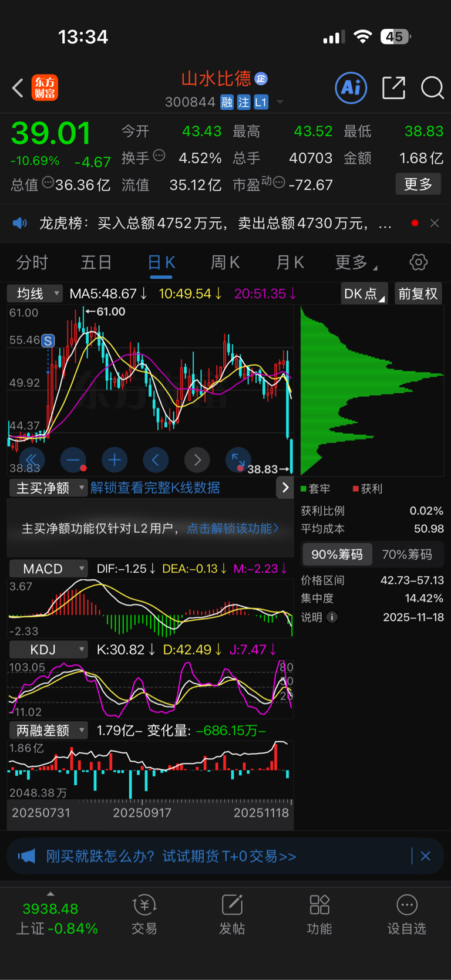451x980 pixels.
Task: Open 更多 quote details button
Action: [x=418, y=184]
